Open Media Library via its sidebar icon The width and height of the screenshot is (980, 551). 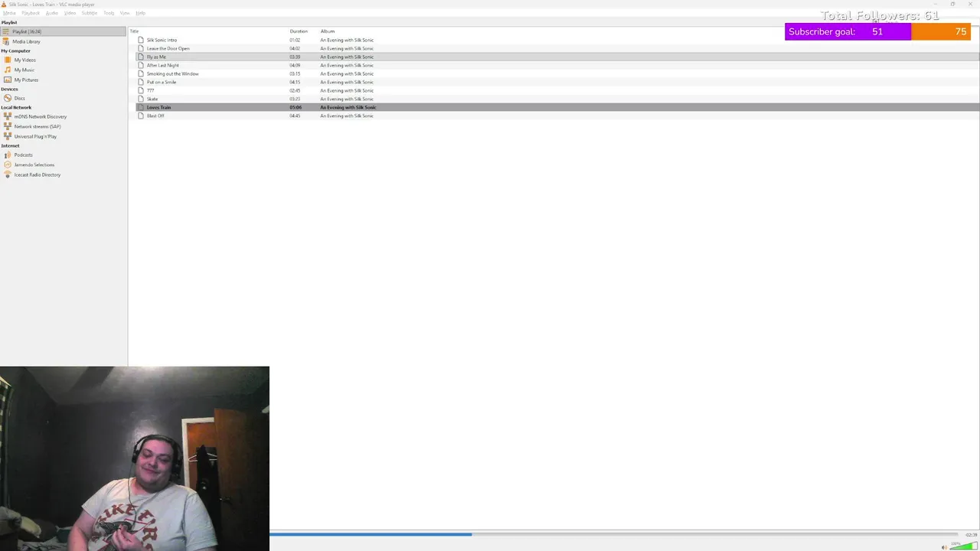[x=5, y=41]
